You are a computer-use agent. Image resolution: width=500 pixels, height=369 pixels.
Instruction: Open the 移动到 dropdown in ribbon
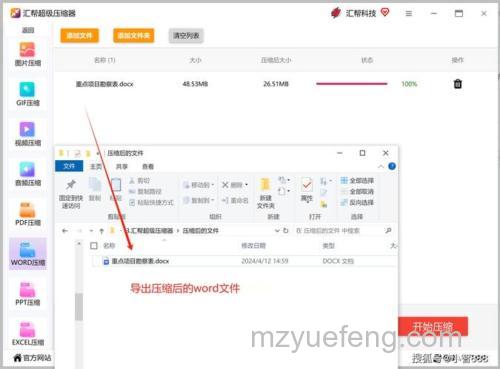(x=198, y=185)
